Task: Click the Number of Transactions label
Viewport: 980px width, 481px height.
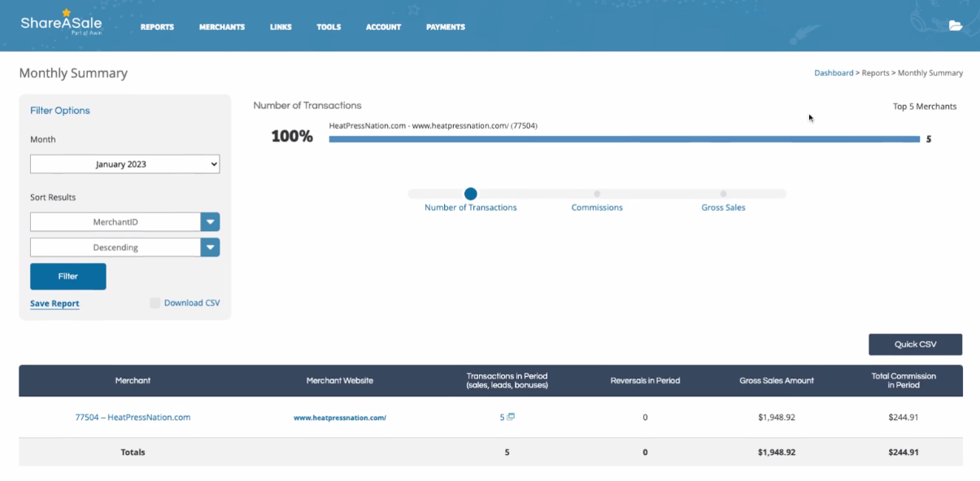Action: click(x=471, y=208)
